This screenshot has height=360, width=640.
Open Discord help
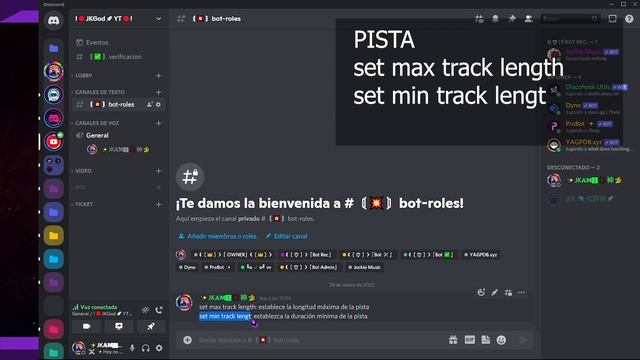(629, 19)
